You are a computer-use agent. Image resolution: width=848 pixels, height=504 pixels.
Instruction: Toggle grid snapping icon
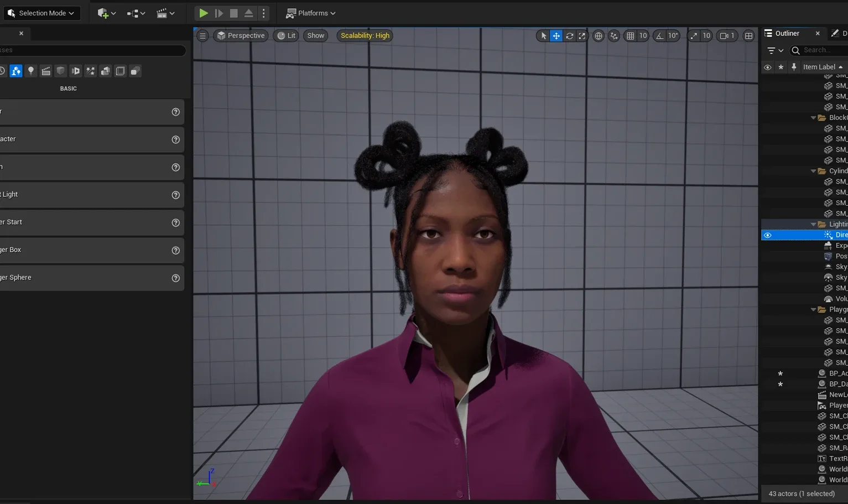tap(630, 35)
